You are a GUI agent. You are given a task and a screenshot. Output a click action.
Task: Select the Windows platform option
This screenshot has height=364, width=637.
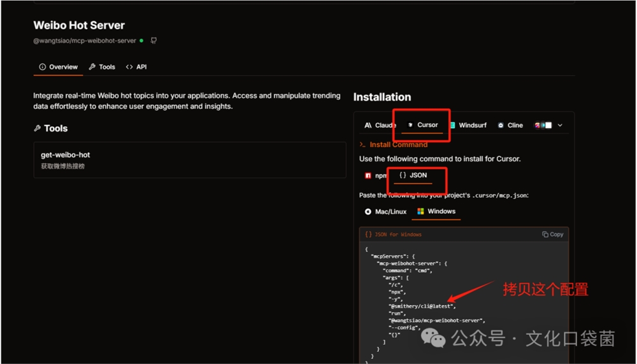436,211
